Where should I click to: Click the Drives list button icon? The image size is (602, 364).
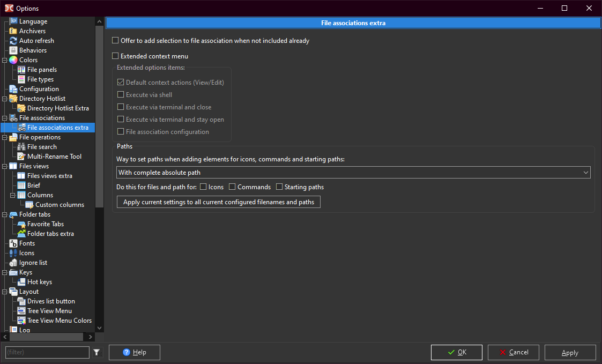pos(21,301)
